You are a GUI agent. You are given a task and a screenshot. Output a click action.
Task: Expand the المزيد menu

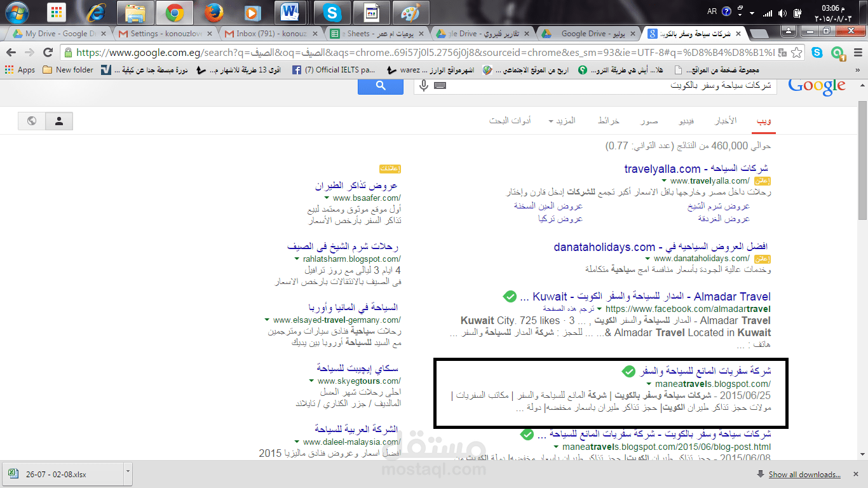[x=562, y=121]
